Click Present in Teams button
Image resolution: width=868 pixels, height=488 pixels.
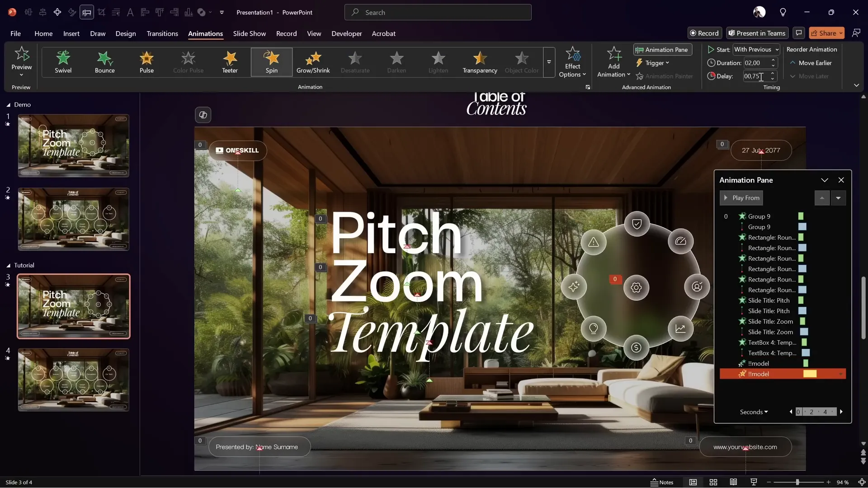tap(757, 33)
